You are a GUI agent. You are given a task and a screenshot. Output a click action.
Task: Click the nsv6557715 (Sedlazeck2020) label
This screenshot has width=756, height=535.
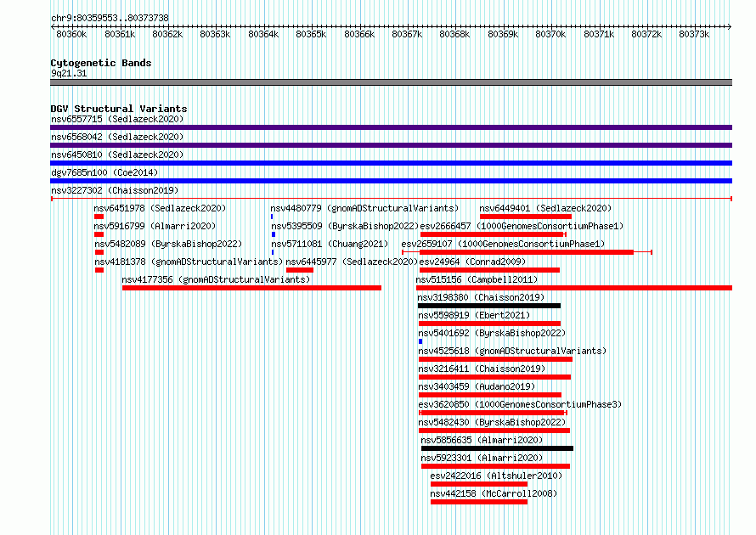tap(117, 119)
